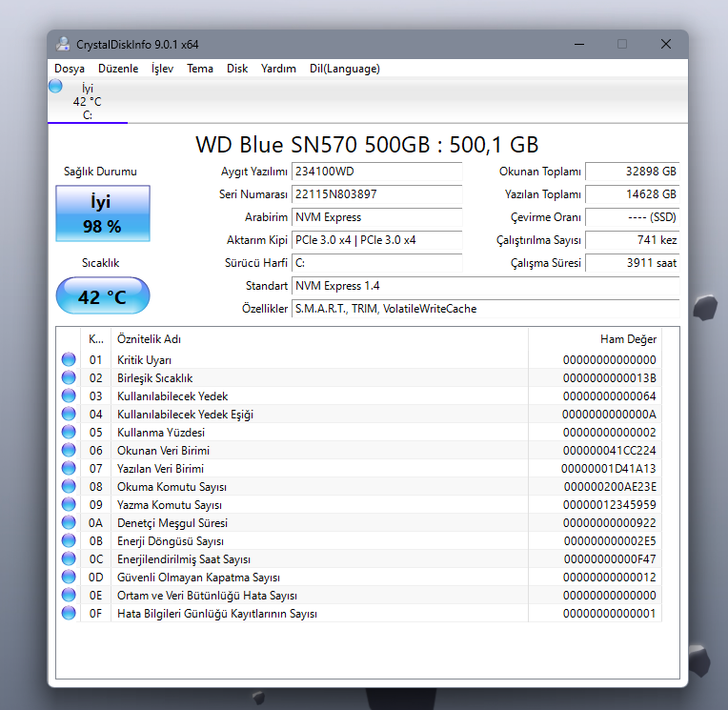This screenshot has width=728, height=710.
Task: Click the Sıcaklık label
Action: [100, 263]
